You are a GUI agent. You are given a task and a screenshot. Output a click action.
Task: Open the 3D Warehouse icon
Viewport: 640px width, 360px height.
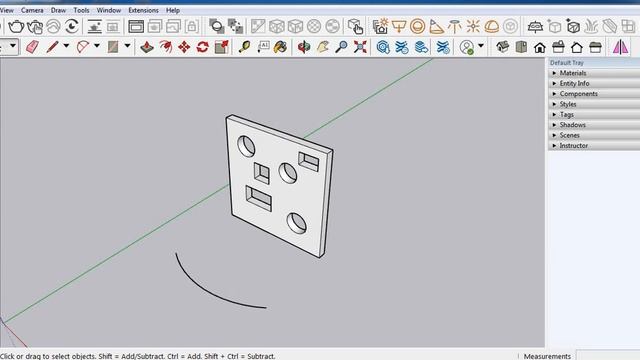pos(383,47)
